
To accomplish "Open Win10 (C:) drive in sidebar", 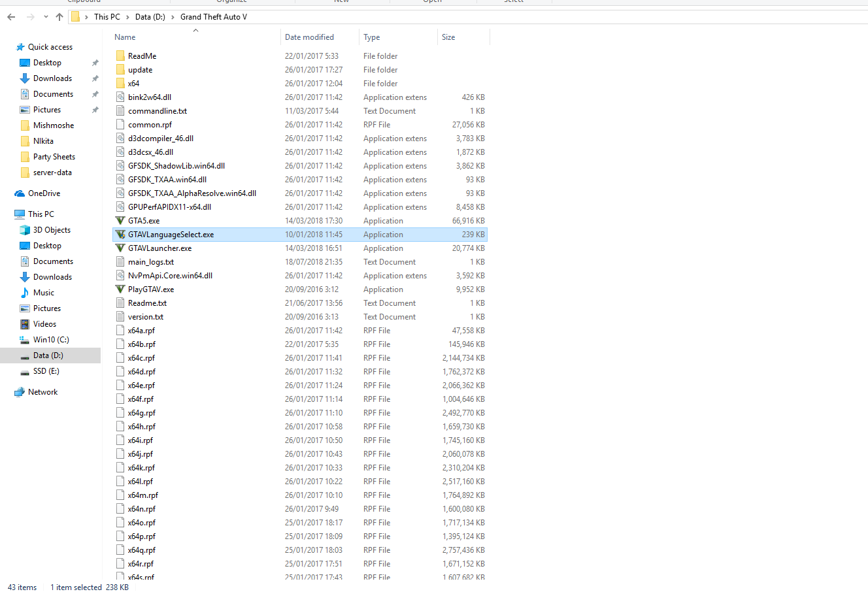I will [51, 340].
